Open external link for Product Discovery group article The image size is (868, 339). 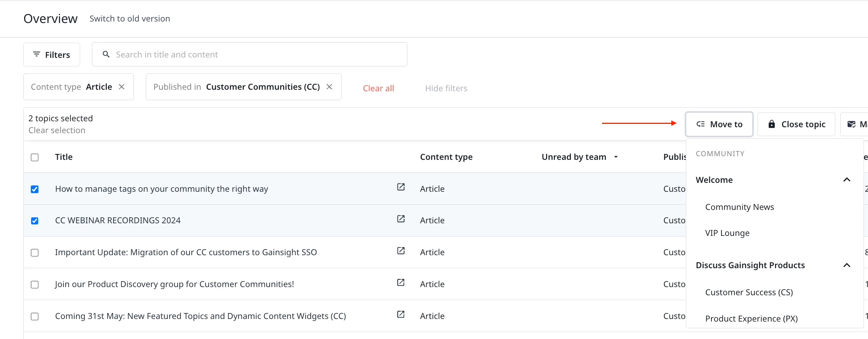[x=401, y=283]
